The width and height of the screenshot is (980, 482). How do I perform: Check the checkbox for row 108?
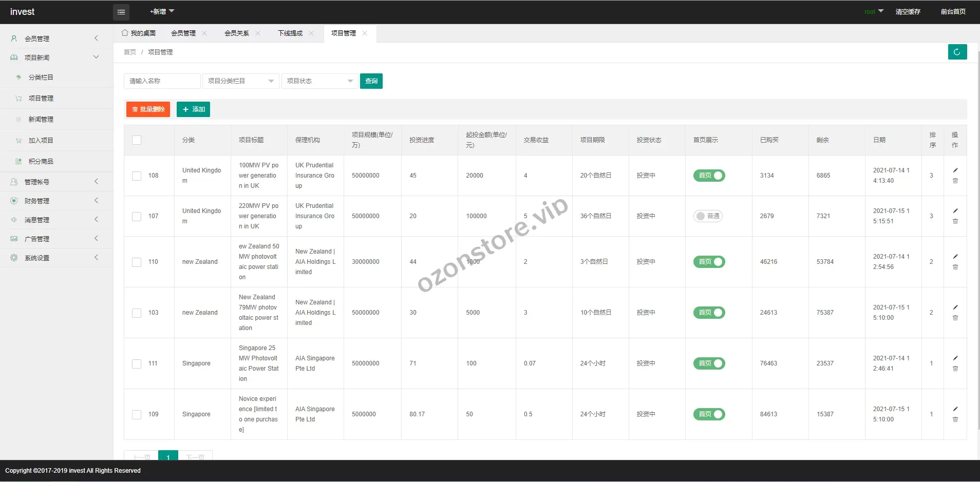137,176
